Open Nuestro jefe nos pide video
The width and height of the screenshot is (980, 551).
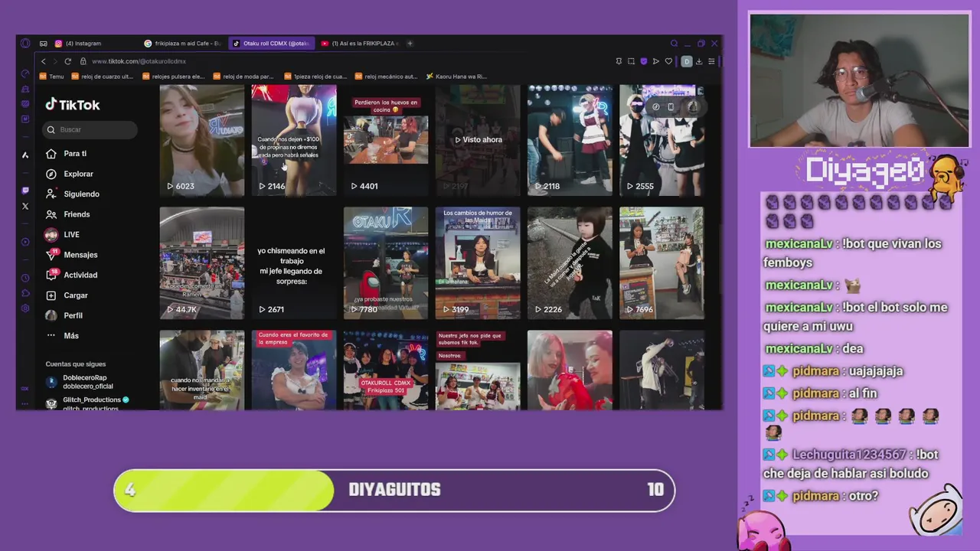click(478, 370)
